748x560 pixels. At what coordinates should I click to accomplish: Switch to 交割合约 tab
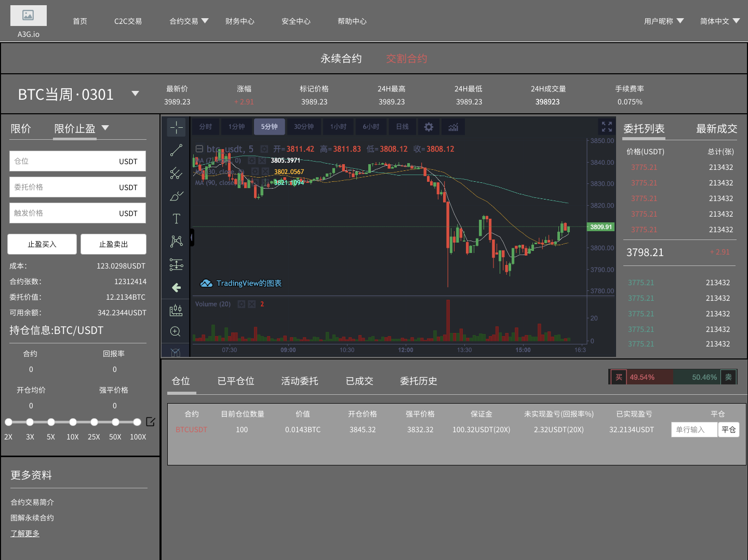[407, 59]
